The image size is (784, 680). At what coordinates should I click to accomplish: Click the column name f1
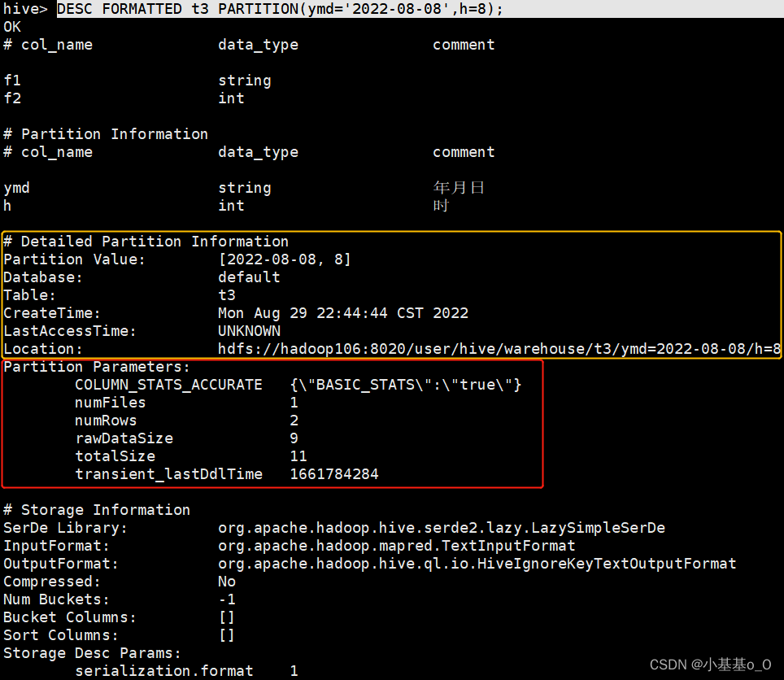click(12, 80)
